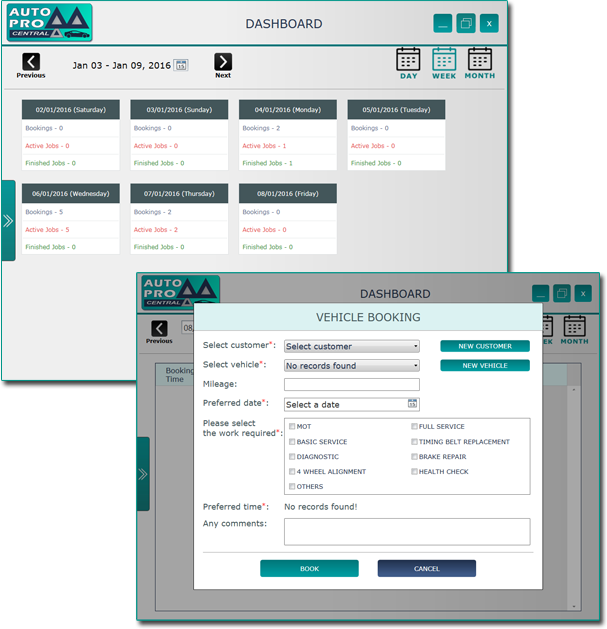Switch to MONTH view in top dashboard
The image size is (607, 629).
(480, 63)
